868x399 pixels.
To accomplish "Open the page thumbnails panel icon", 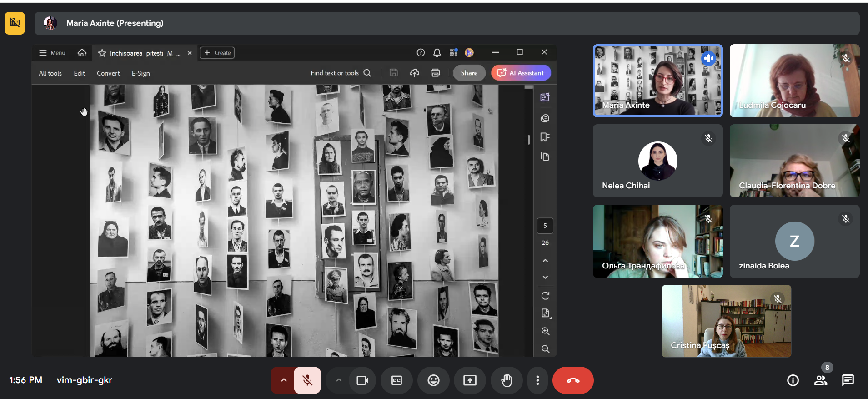I will [x=545, y=157].
